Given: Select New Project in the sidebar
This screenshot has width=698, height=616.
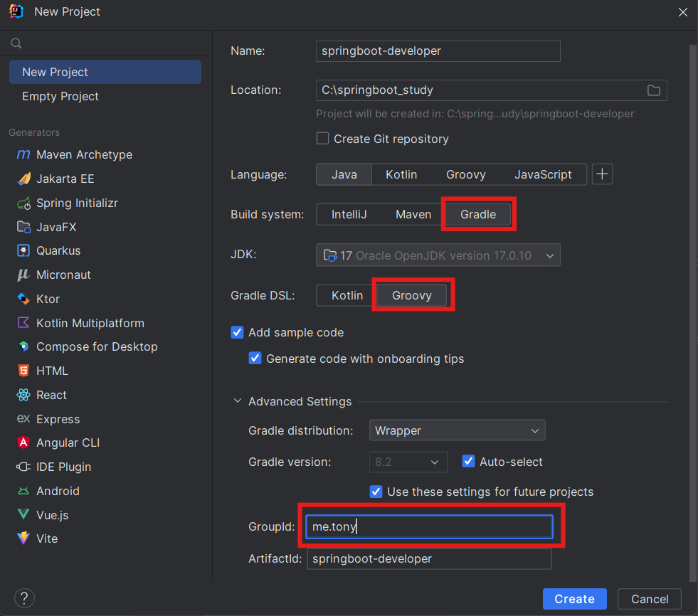Looking at the screenshot, I should [105, 72].
